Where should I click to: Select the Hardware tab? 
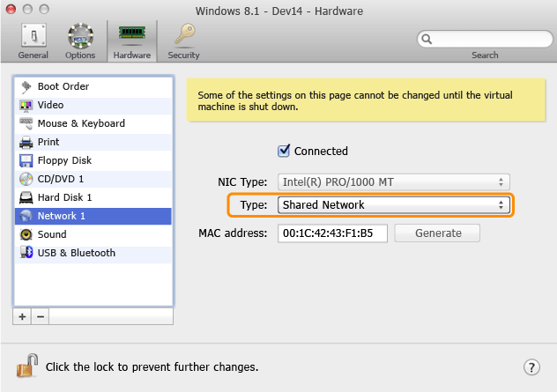click(x=132, y=41)
